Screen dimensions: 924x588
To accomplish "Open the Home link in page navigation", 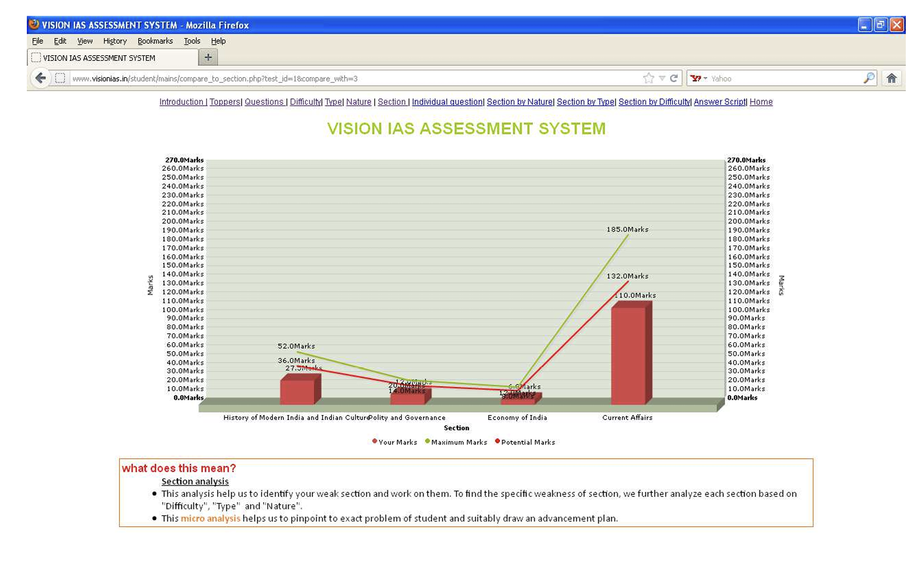I will tap(761, 102).
